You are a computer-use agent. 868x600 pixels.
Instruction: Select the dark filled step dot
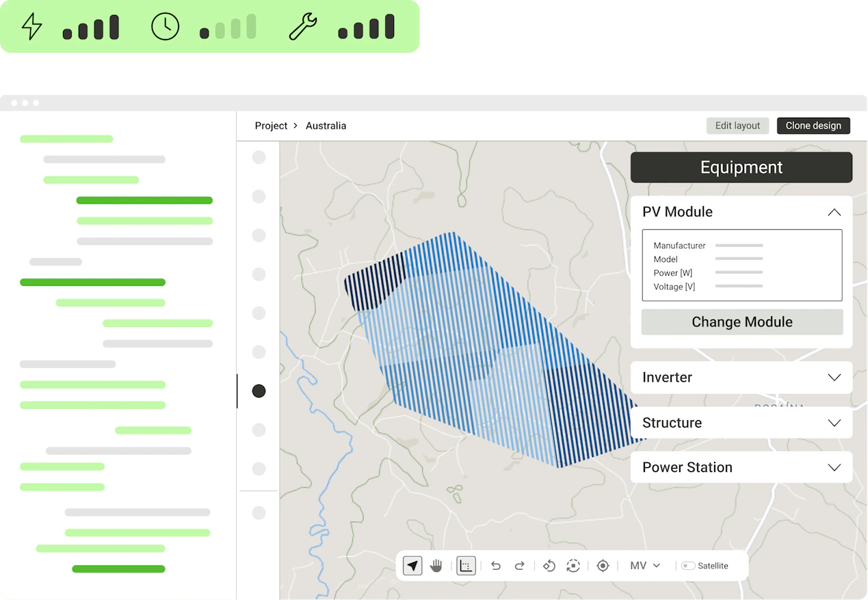coord(259,391)
